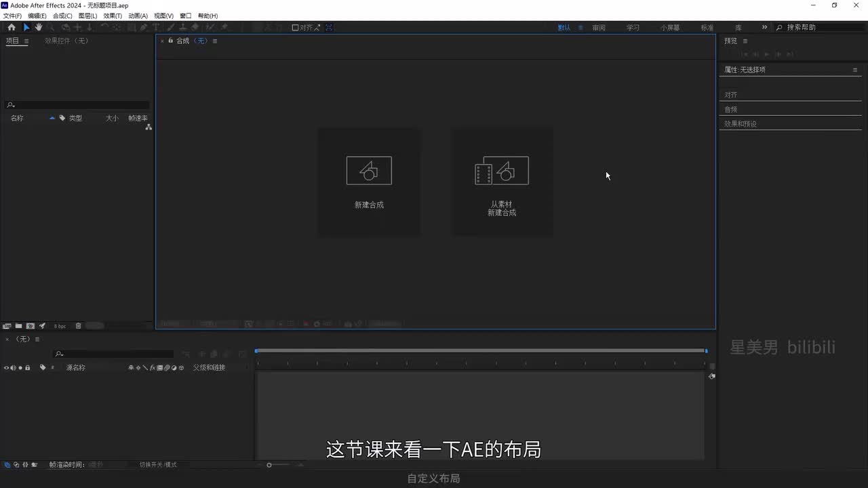Click the 搜索帮助 search field
This screenshot has width=868, height=488.
[x=821, y=28]
